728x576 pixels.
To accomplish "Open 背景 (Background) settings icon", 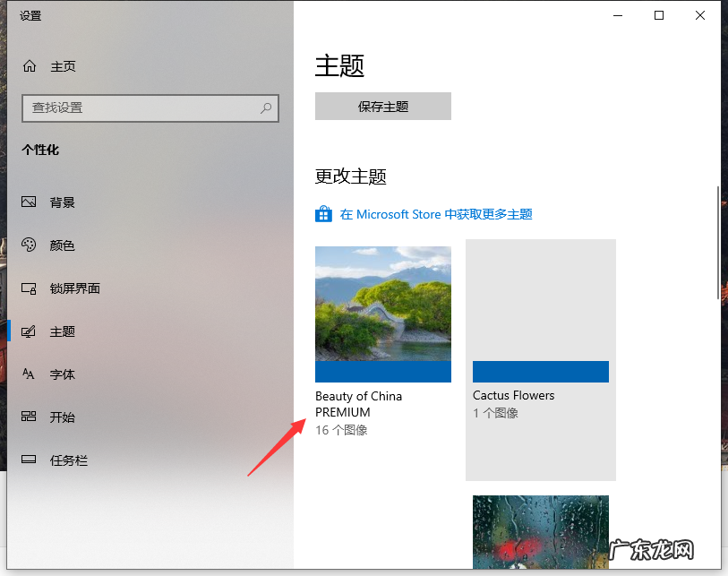I will [x=29, y=202].
